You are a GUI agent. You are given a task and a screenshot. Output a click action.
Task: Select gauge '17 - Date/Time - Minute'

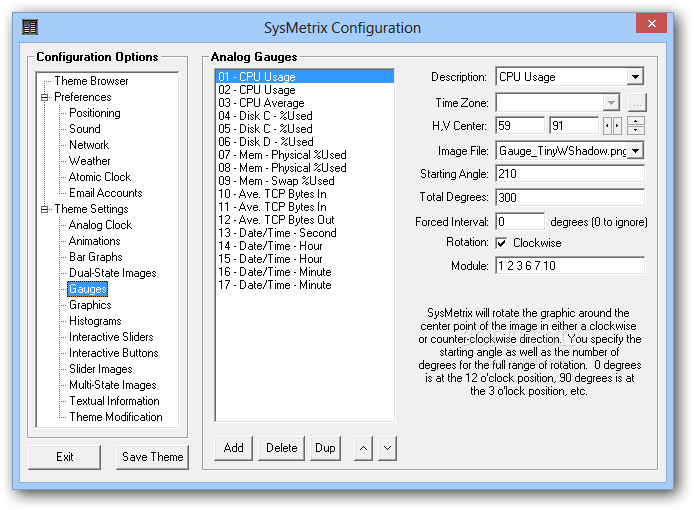[305, 285]
